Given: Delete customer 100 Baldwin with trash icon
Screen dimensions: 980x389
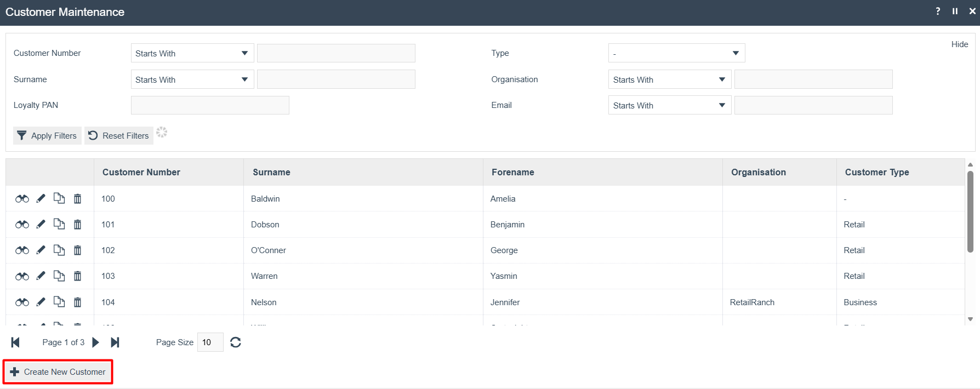Looking at the screenshot, I should coord(77,199).
